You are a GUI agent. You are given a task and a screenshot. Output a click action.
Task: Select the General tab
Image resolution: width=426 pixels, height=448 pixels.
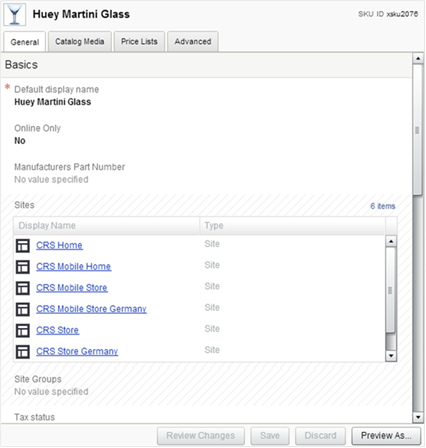click(x=25, y=42)
